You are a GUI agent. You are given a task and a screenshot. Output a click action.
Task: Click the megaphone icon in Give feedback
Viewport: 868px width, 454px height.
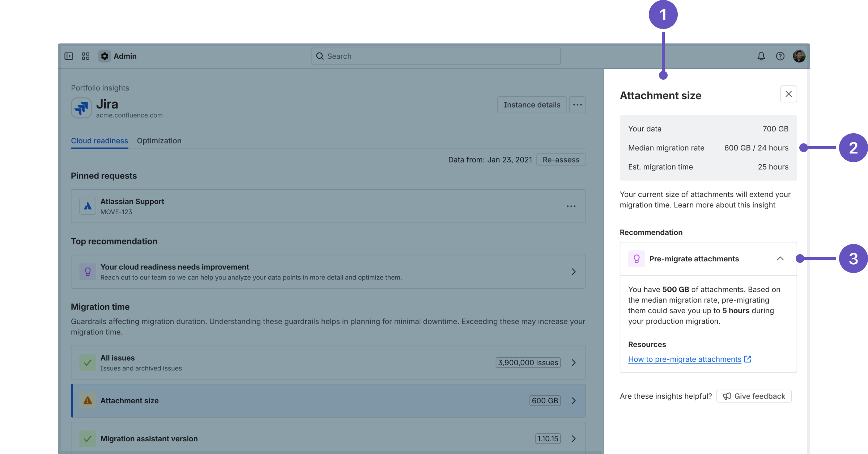coord(727,396)
